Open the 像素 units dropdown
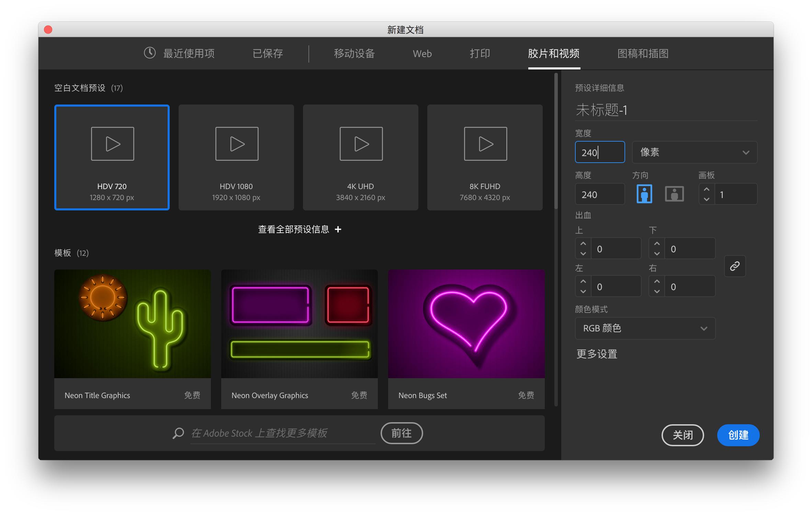Viewport: 812px width, 515px height. [694, 152]
